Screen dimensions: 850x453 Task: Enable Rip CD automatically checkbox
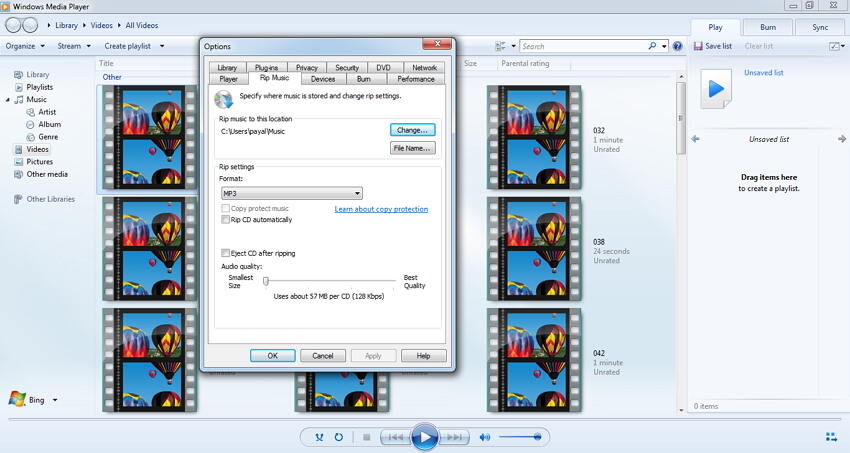click(x=225, y=219)
